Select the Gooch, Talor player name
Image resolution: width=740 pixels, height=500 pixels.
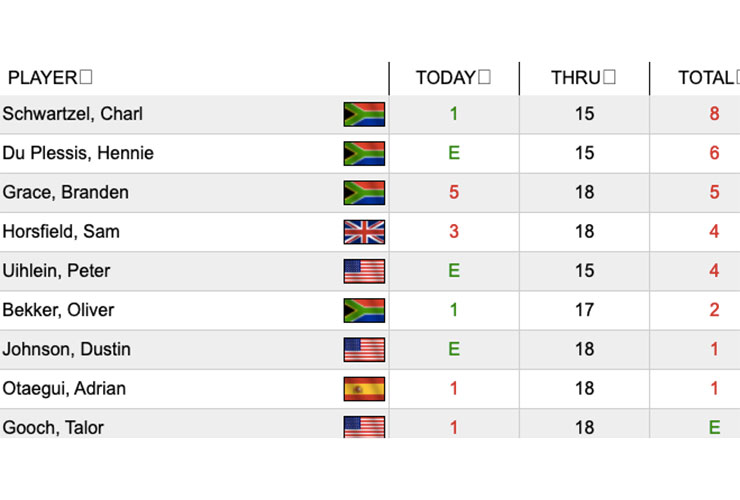53,428
